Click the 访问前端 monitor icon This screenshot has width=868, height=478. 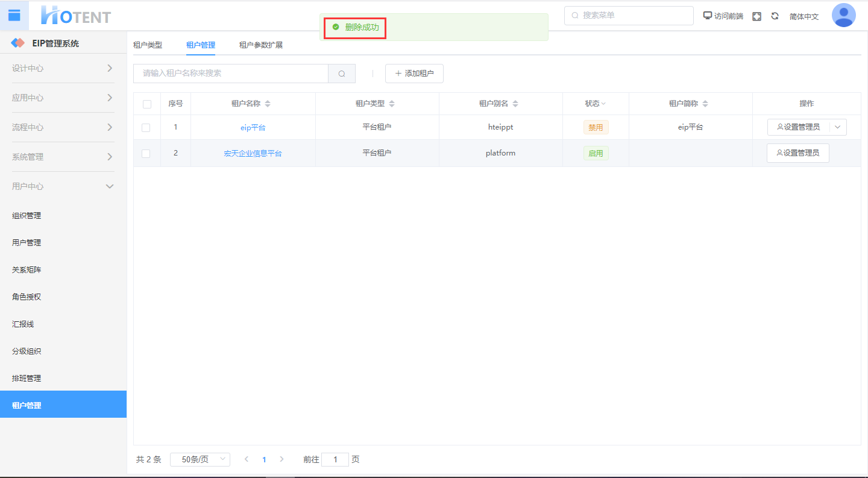pos(708,16)
